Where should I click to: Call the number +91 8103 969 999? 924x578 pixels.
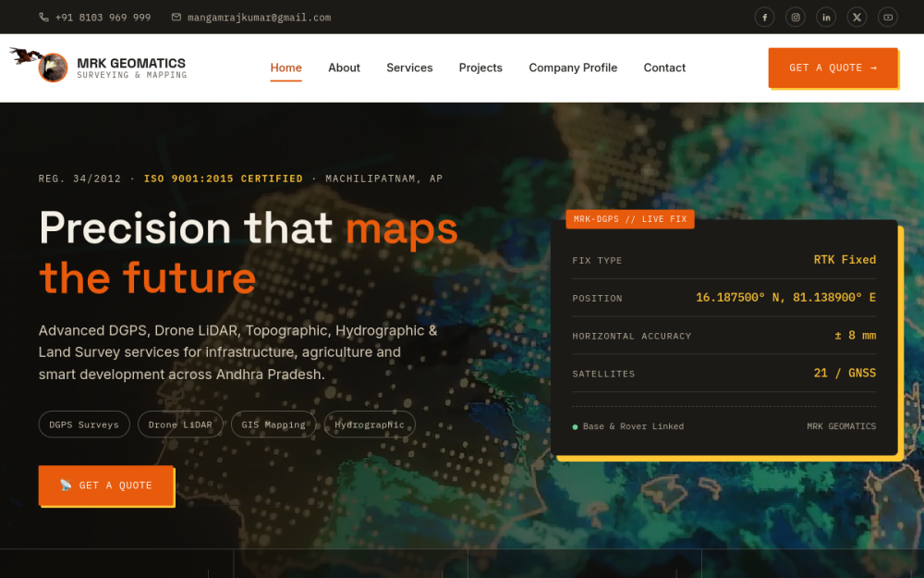tap(103, 18)
